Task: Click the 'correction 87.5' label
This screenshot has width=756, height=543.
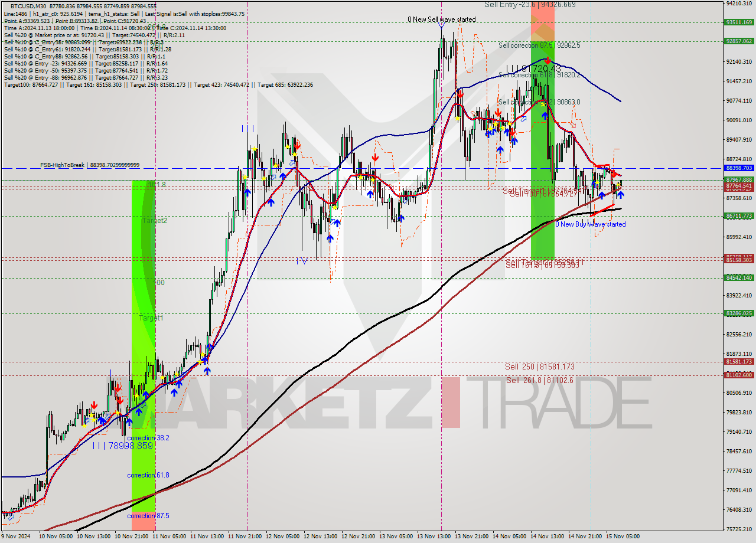Action: (148, 515)
